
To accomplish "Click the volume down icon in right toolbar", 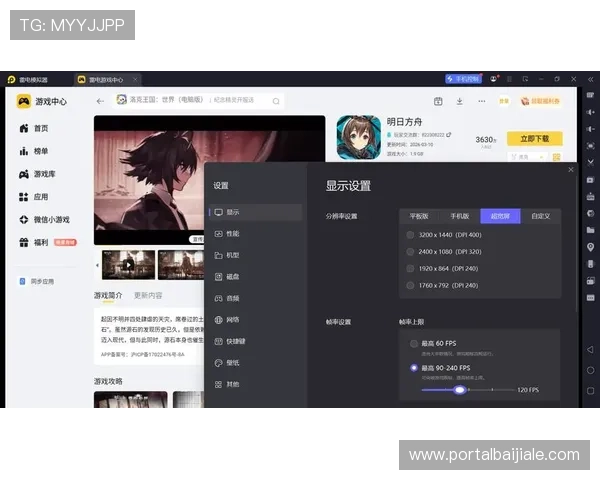I will tap(590, 129).
